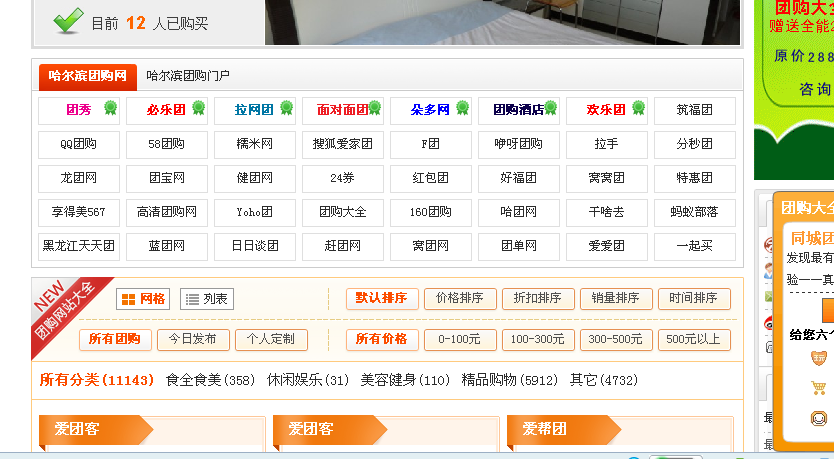Open the 面对面团 link
The image size is (834, 459).
click(x=343, y=110)
